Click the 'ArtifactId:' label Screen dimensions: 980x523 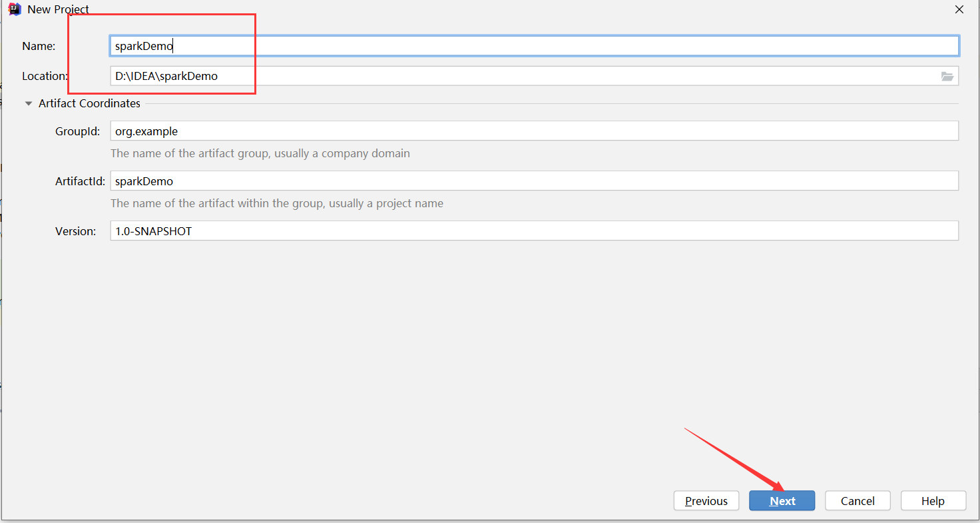click(x=81, y=181)
